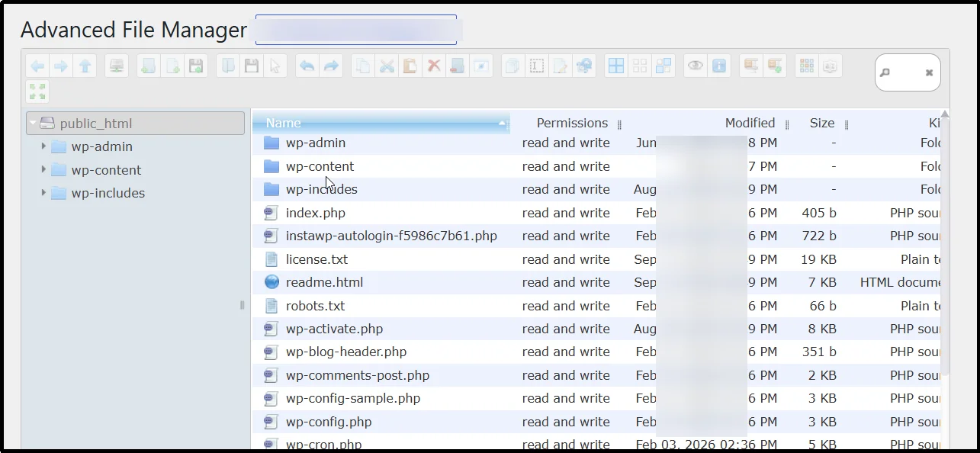Click the blue Get info icon

[718, 66]
